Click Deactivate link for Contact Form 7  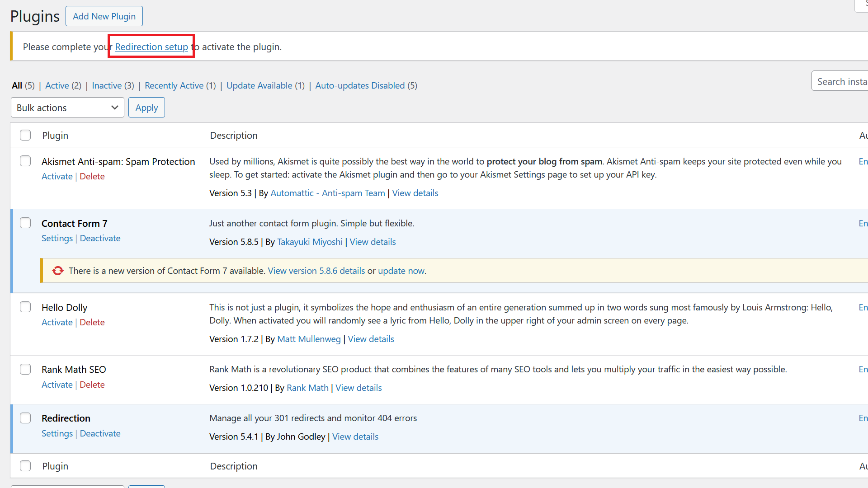pyautogui.click(x=100, y=238)
